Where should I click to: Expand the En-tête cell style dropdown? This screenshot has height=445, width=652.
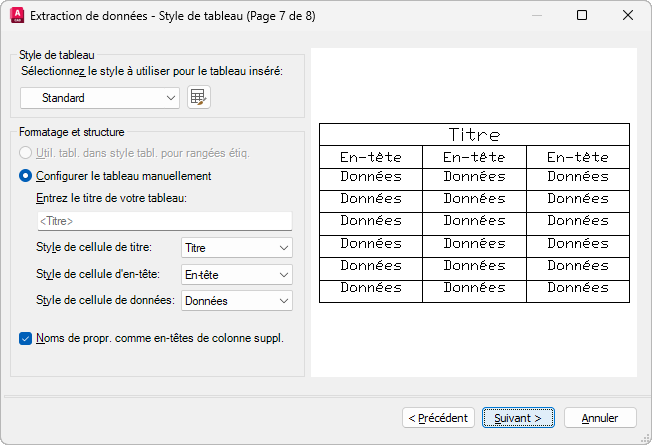tap(236, 273)
